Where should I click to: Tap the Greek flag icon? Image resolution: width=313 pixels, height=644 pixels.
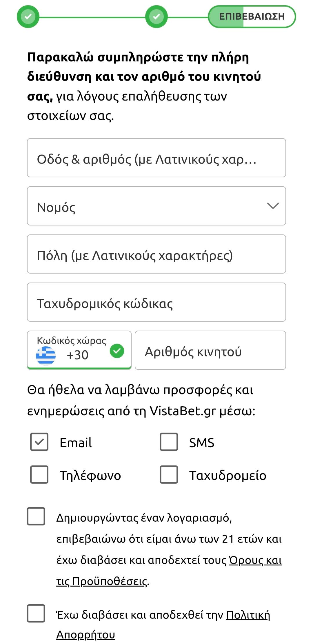46,355
